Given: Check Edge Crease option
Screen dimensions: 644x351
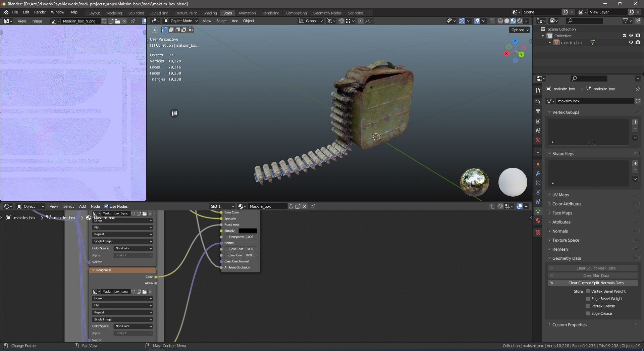Looking at the screenshot, I should [x=588, y=313].
